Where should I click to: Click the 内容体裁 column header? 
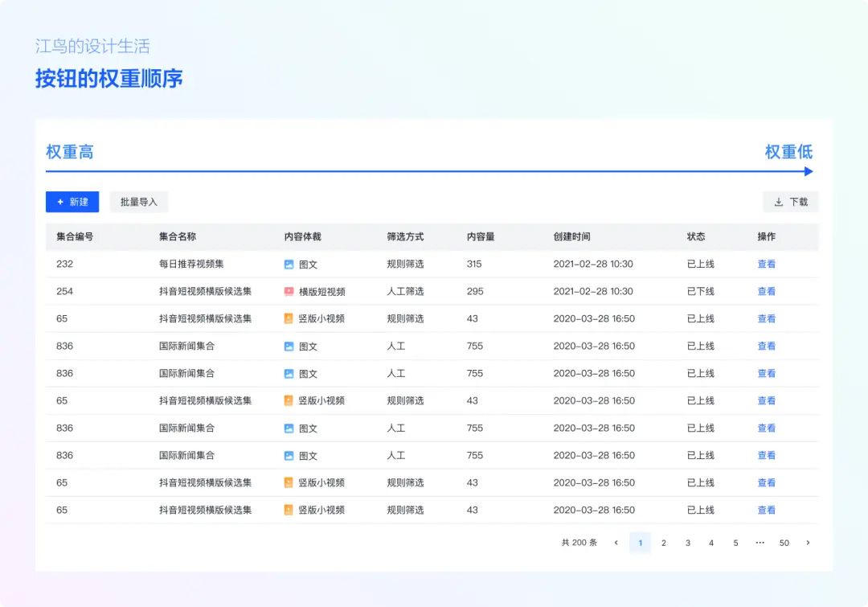tap(303, 236)
